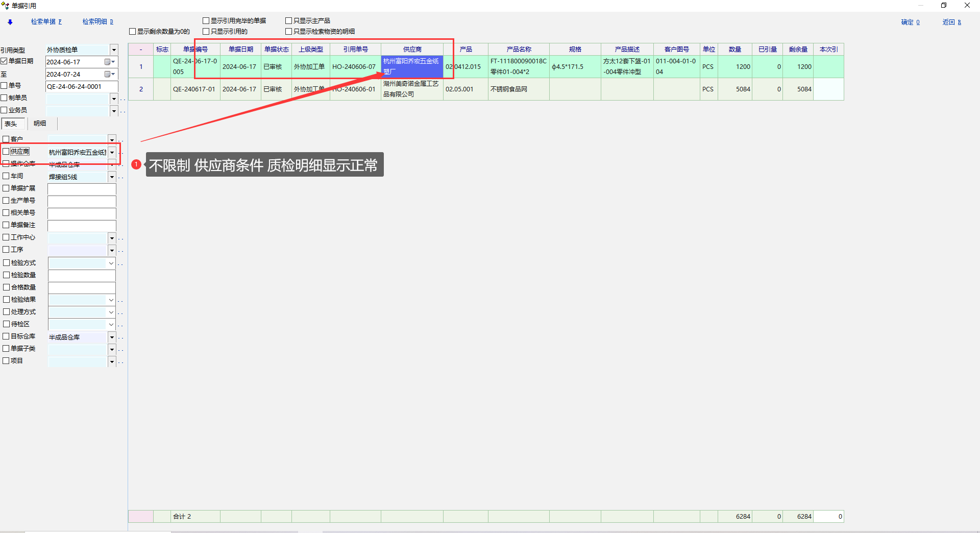This screenshot has width=980, height=533.
Task: Sort by the 供应商 column header
Action: (x=412, y=50)
